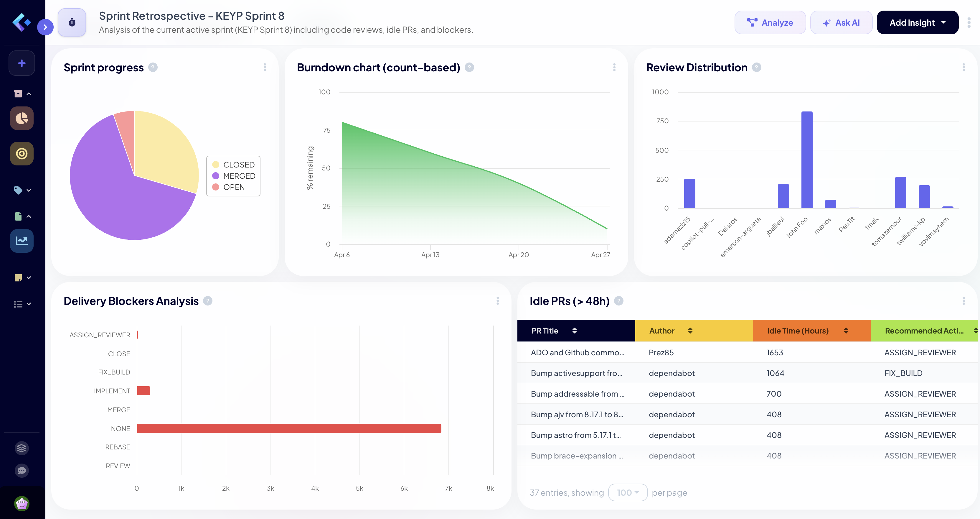Open the 100 per page dropdown

(x=628, y=492)
